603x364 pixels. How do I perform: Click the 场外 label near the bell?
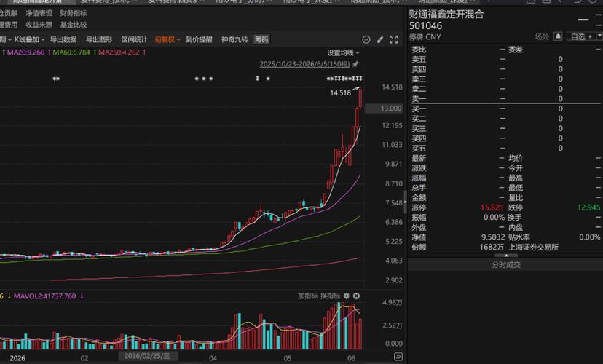coord(542,36)
